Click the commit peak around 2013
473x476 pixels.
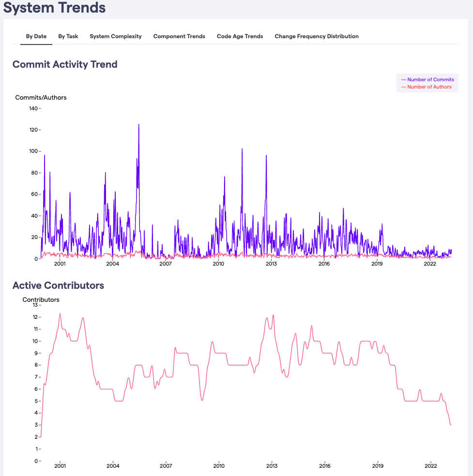pyautogui.click(x=265, y=156)
